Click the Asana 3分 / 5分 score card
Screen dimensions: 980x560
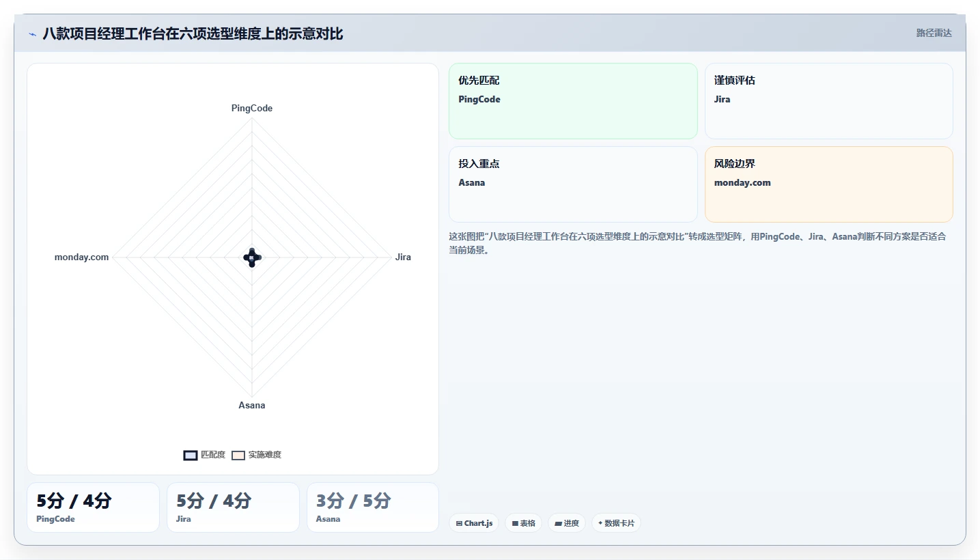(x=373, y=507)
